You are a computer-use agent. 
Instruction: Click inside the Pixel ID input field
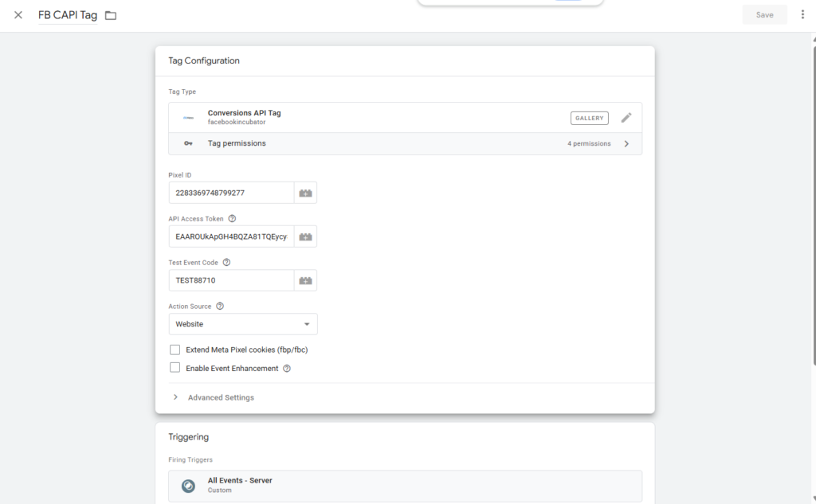tap(231, 192)
